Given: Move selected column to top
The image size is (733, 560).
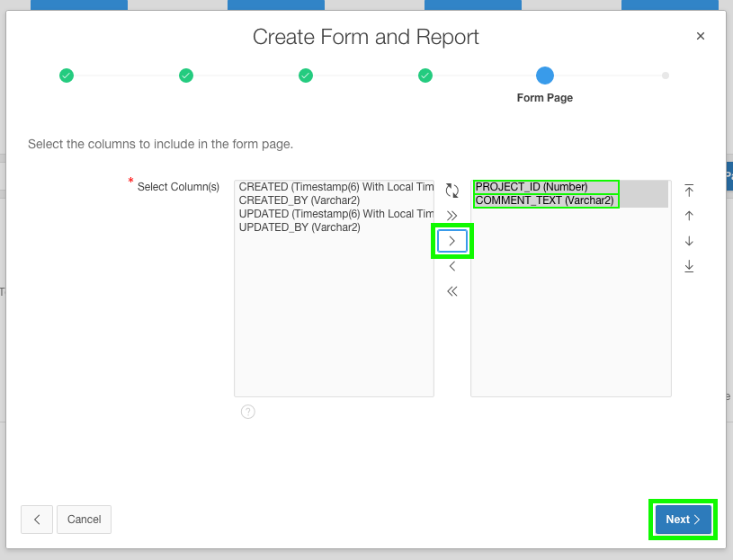Looking at the screenshot, I should pos(689,190).
